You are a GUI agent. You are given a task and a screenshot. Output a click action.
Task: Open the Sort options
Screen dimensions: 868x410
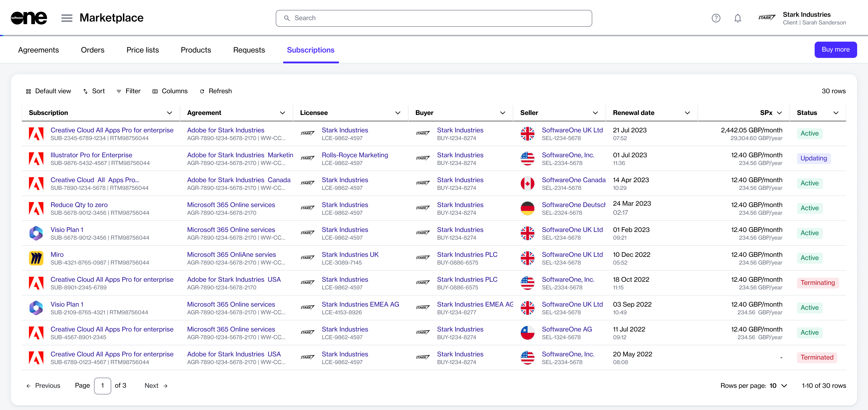(x=94, y=91)
